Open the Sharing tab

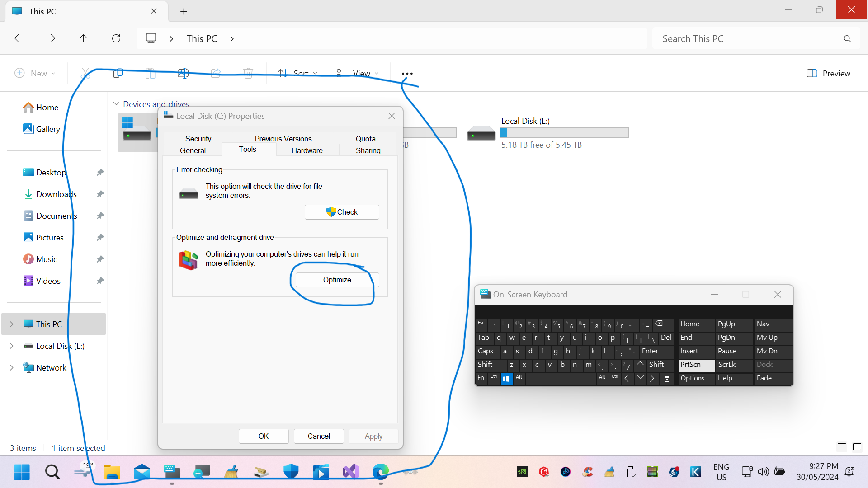point(368,150)
